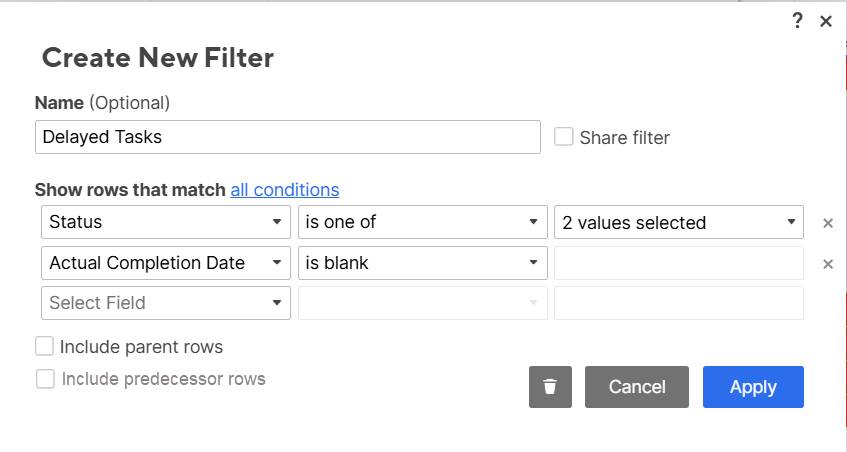Image resolution: width=847 pixels, height=452 pixels.
Task: Close the Create New Filter dialog
Action: tap(826, 21)
